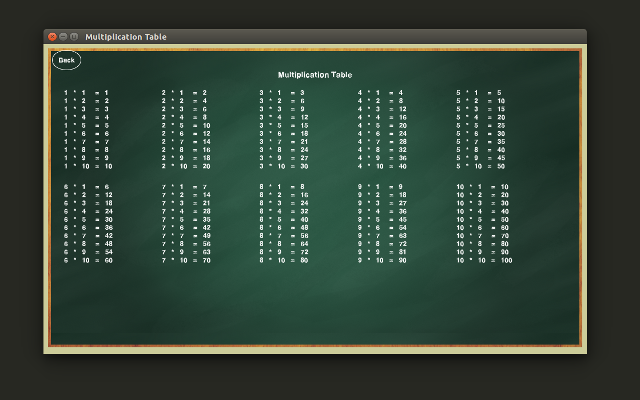Close the Multiplication Table window
Image resolution: width=640 pixels, height=400 pixels.
pyautogui.click(x=52, y=37)
